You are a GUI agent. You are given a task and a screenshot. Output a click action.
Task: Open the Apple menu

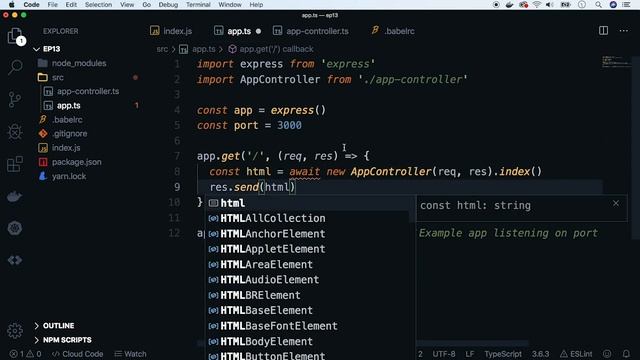[x=12, y=5]
